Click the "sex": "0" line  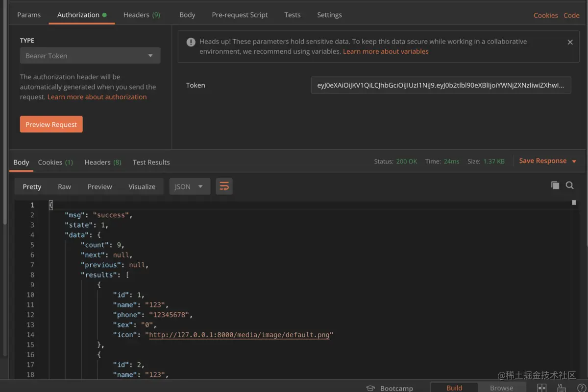(x=134, y=324)
